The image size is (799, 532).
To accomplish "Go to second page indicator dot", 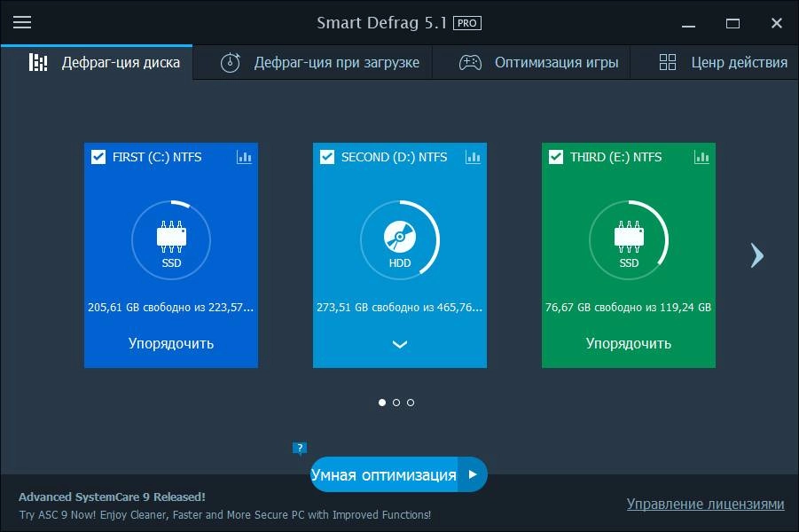I will 396,403.
